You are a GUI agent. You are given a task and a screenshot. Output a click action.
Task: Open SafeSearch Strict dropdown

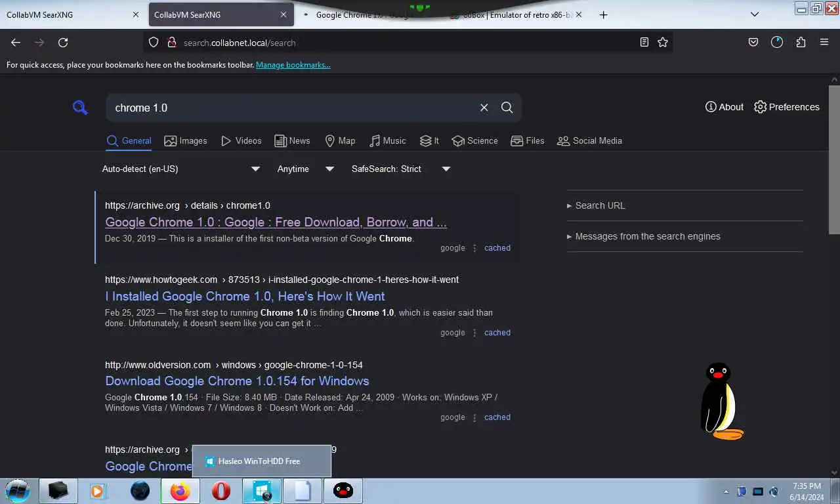pyautogui.click(x=401, y=169)
